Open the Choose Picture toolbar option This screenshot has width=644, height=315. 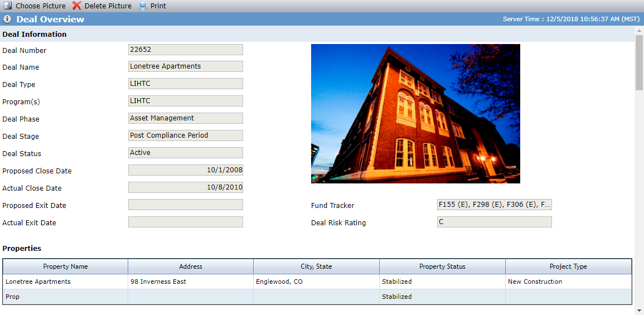[x=40, y=6]
